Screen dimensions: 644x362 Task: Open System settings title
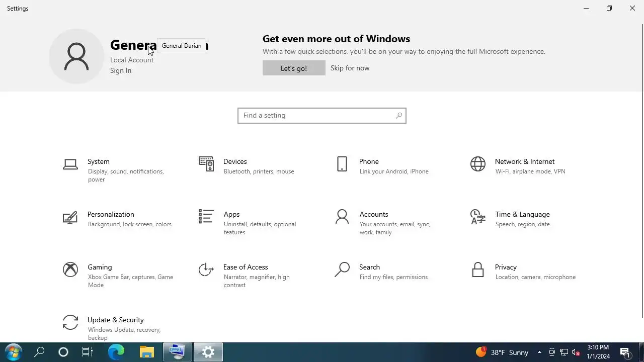click(99, 161)
